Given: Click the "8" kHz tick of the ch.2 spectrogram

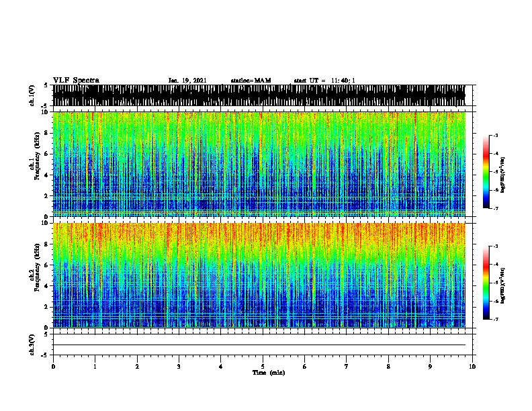Looking at the screenshot, I should tap(47, 244).
